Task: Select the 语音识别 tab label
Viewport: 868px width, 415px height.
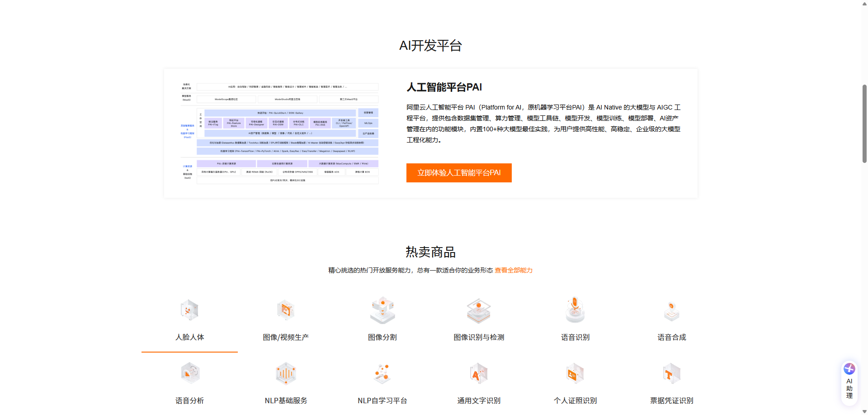Action: point(575,337)
